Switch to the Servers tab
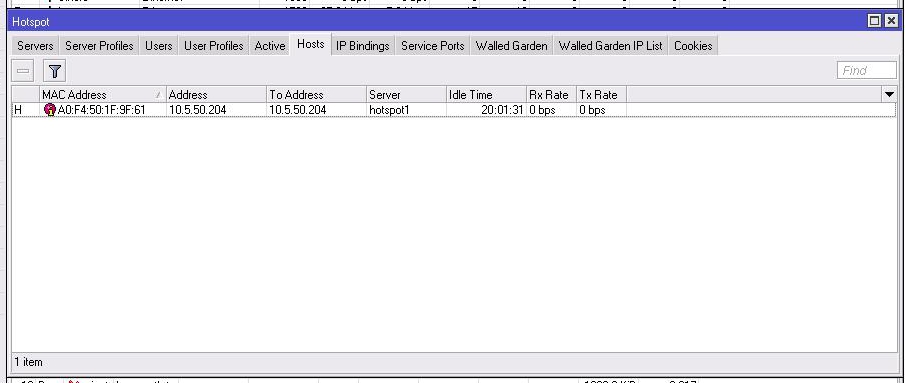 (35, 46)
